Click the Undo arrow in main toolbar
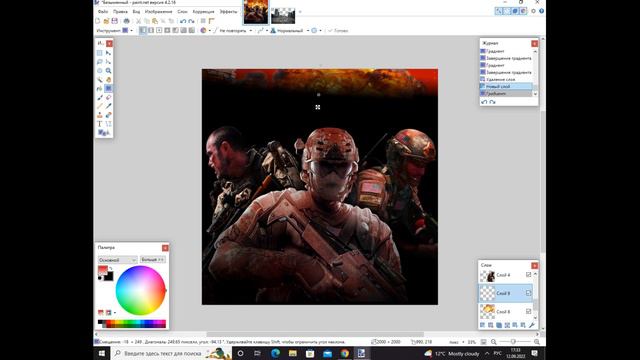 [183, 21]
